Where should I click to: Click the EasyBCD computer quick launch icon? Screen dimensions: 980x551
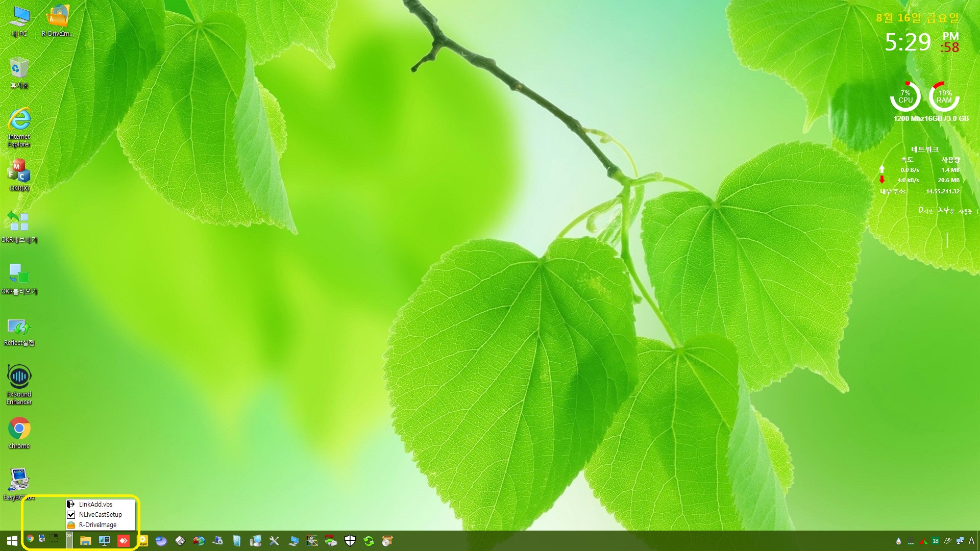coord(42,538)
